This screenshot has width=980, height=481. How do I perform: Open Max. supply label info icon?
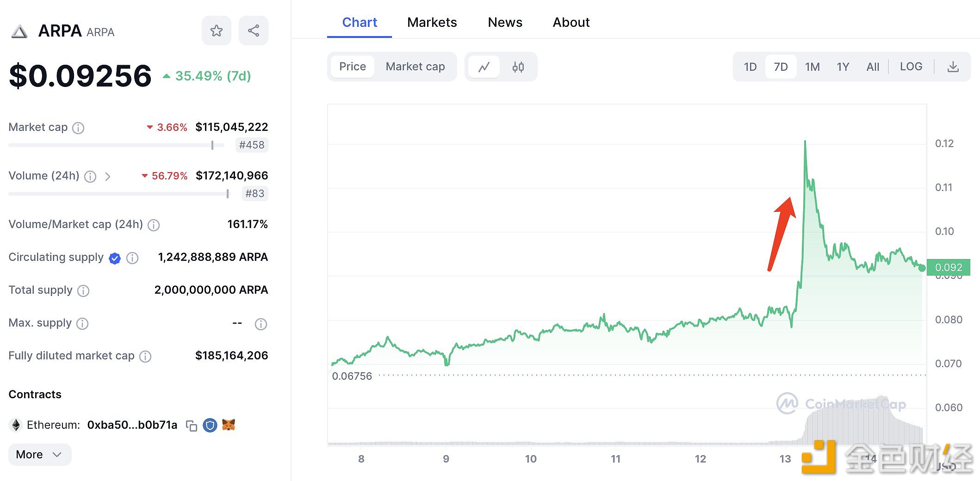point(82,323)
